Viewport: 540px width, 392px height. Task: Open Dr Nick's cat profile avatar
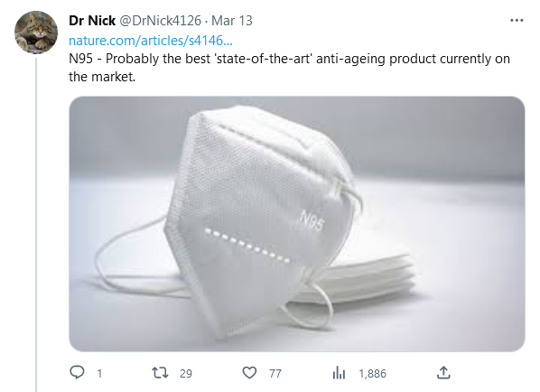click(x=36, y=32)
